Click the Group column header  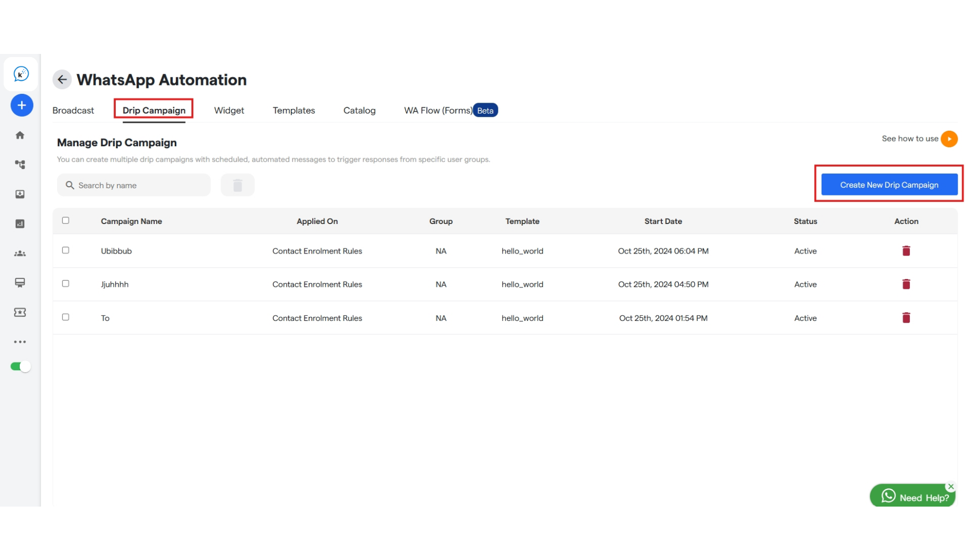pyautogui.click(x=441, y=221)
